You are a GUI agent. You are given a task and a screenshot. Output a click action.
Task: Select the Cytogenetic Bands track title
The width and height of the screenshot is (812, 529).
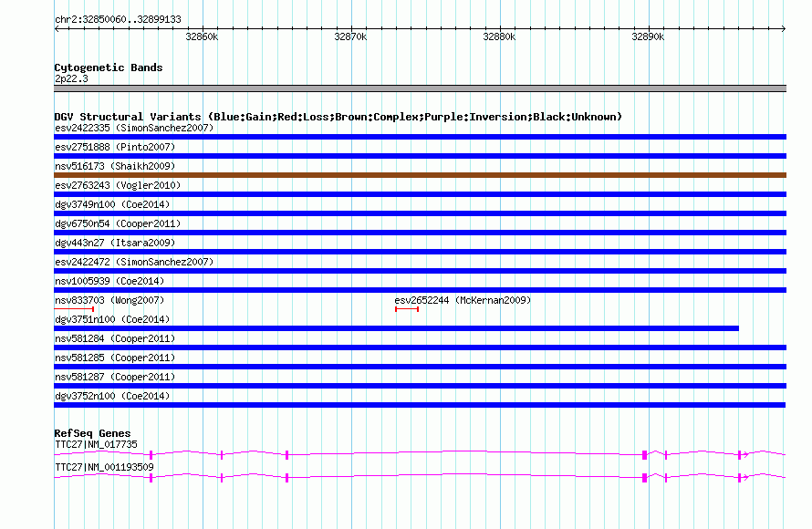click(109, 67)
